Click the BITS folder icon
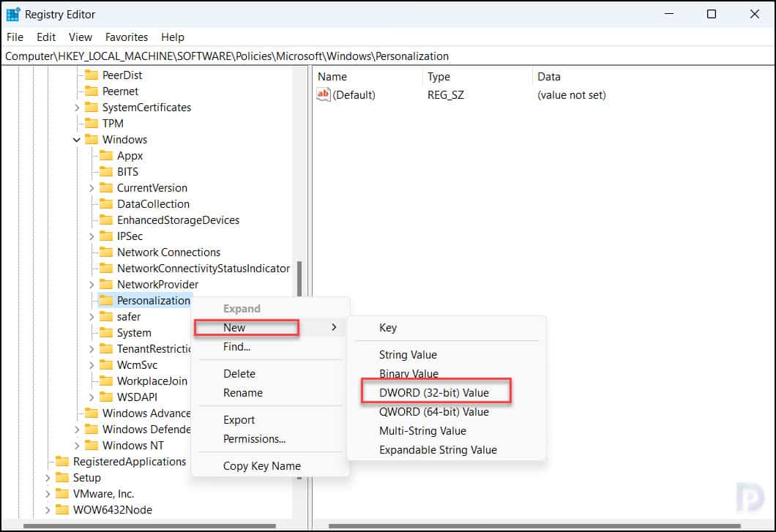The width and height of the screenshot is (776, 532). click(x=106, y=172)
